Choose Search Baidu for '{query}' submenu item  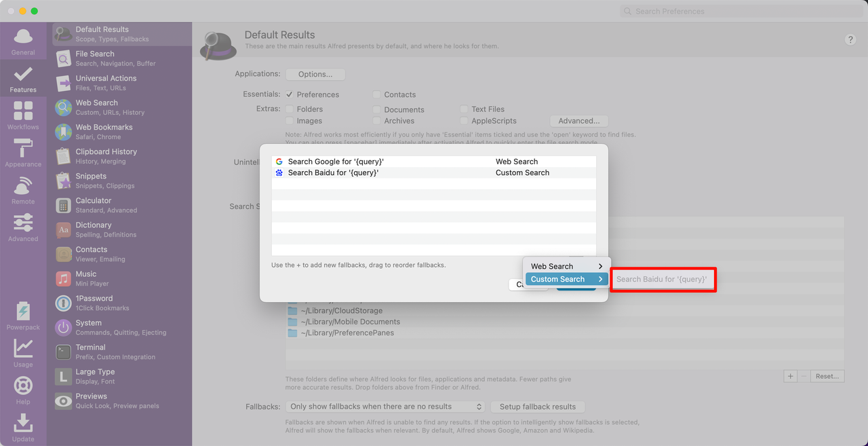662,279
